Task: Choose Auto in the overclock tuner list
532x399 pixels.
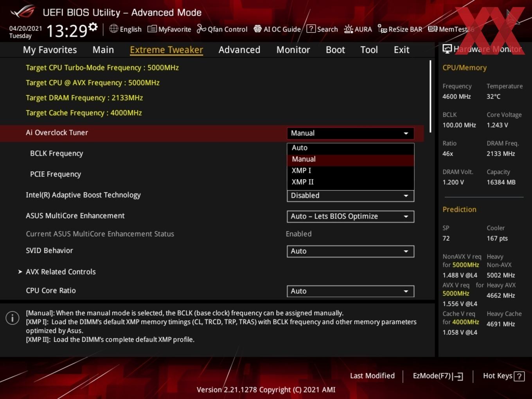Action: [x=350, y=148]
